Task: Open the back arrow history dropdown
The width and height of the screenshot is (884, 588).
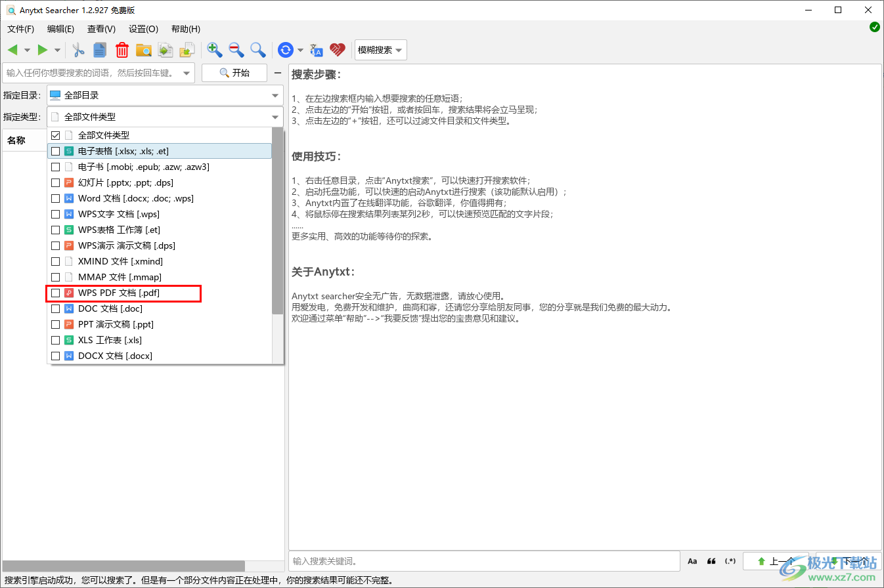Action: click(x=27, y=51)
